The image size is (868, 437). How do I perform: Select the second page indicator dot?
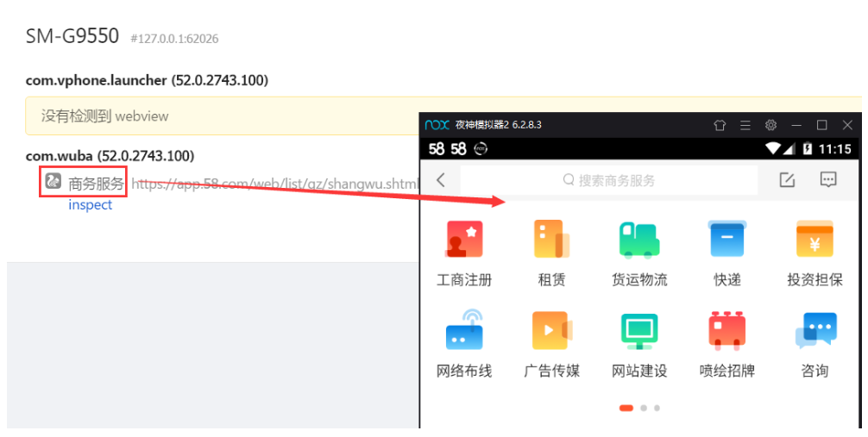tap(644, 408)
